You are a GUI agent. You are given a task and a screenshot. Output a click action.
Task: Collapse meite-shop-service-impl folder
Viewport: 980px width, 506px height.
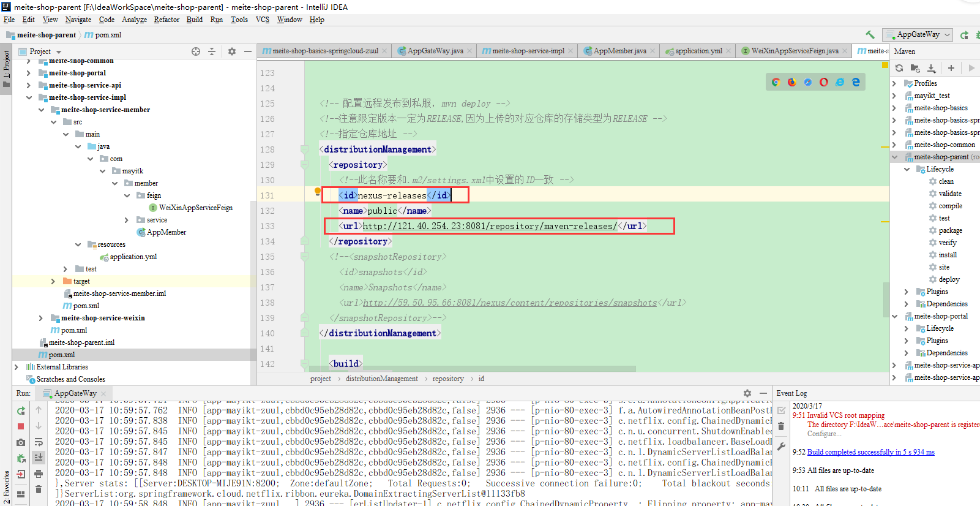[29, 97]
